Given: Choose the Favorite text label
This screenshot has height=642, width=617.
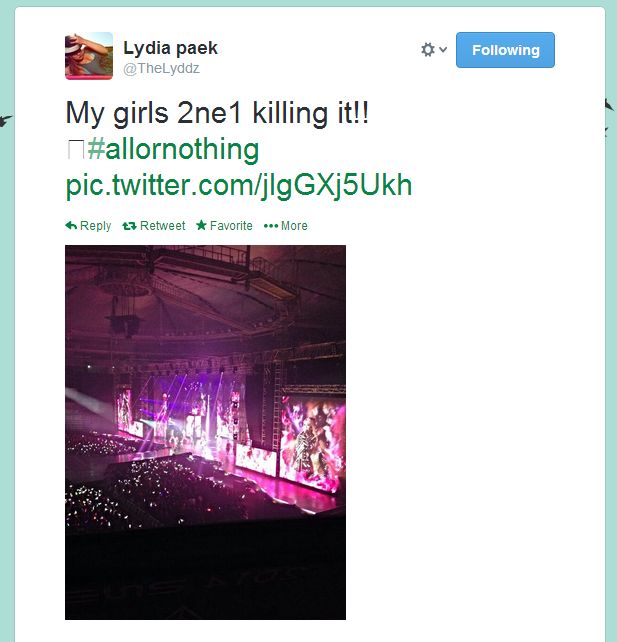Looking at the screenshot, I should tap(231, 226).
